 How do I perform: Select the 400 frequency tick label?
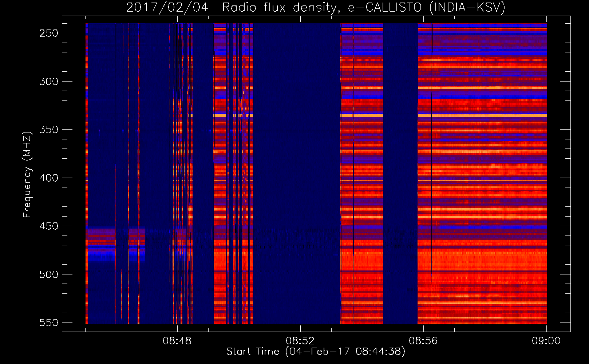tap(49, 178)
